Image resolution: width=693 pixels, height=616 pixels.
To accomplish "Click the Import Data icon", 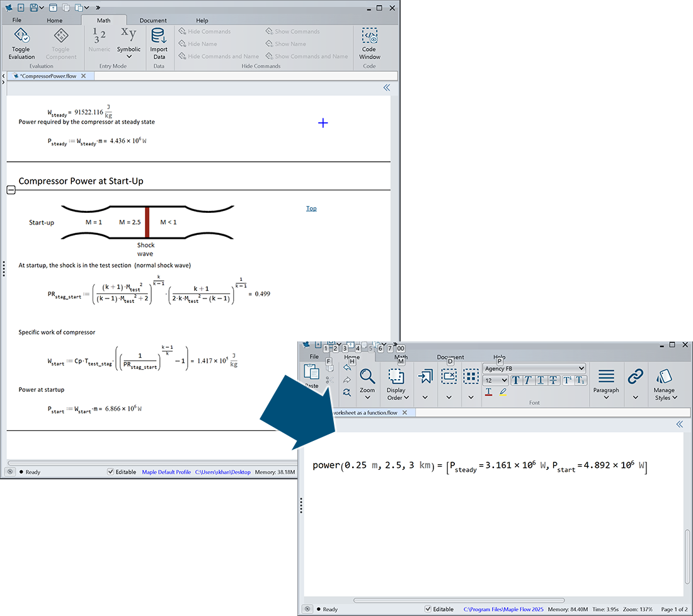I will [x=159, y=36].
